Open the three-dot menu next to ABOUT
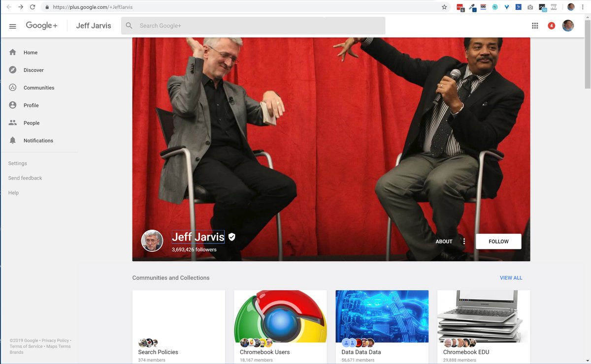The width and height of the screenshot is (591, 364). coord(464,241)
